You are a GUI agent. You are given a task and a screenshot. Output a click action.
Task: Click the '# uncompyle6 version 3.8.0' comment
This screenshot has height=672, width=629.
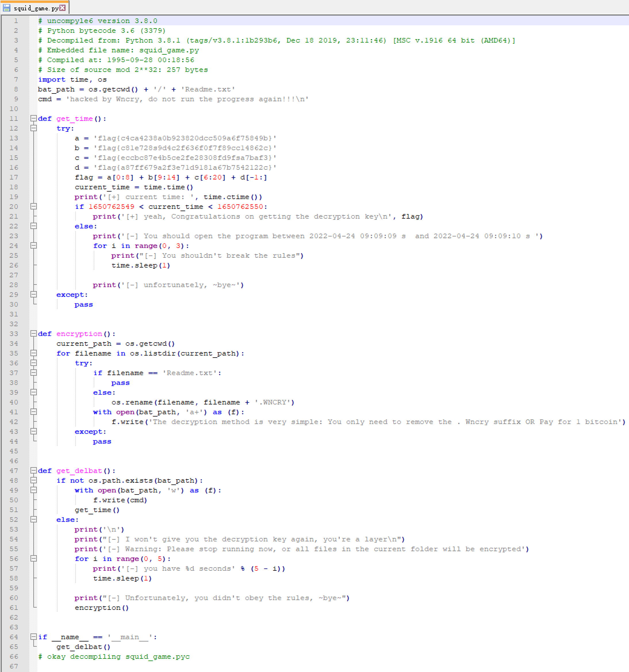[98, 21]
